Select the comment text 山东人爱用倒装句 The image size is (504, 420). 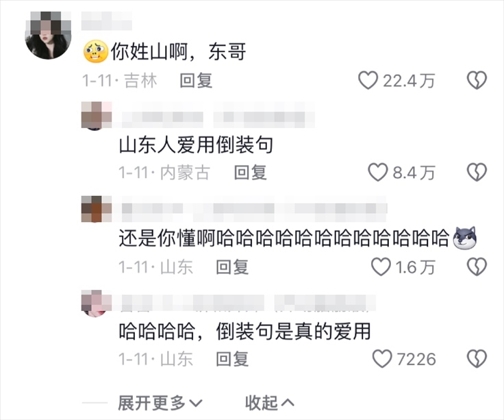pos(196,145)
